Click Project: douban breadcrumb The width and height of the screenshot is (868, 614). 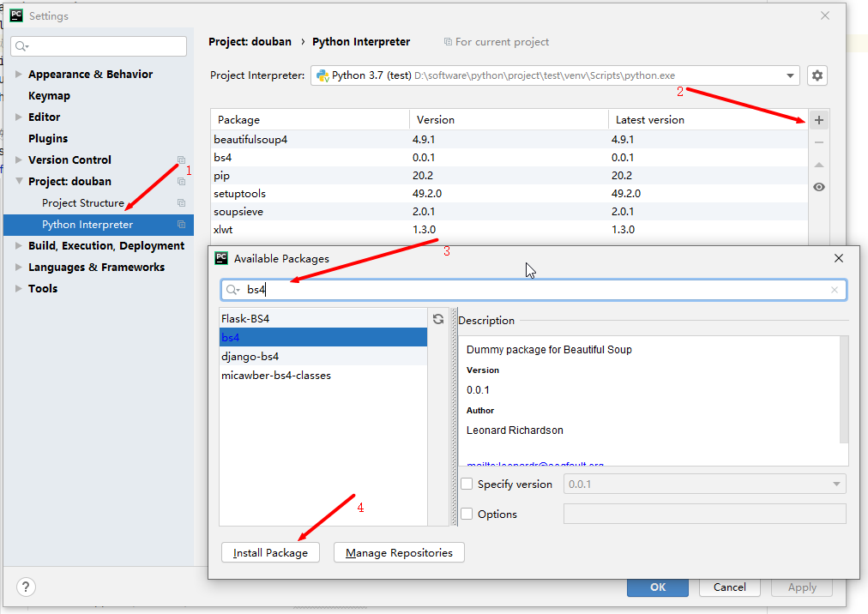click(x=250, y=42)
